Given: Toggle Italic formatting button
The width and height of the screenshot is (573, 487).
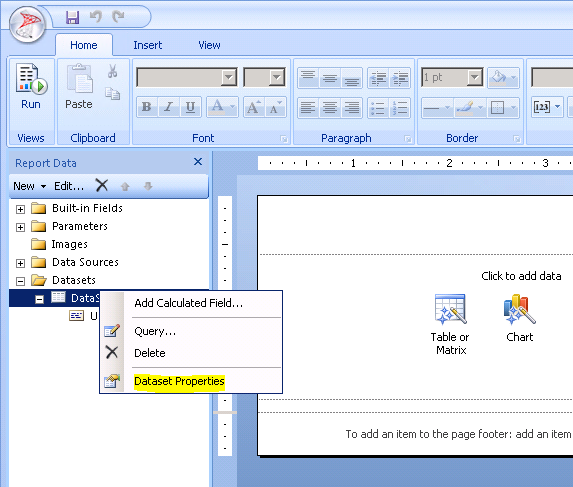Looking at the screenshot, I should pyautogui.click(x=168, y=107).
